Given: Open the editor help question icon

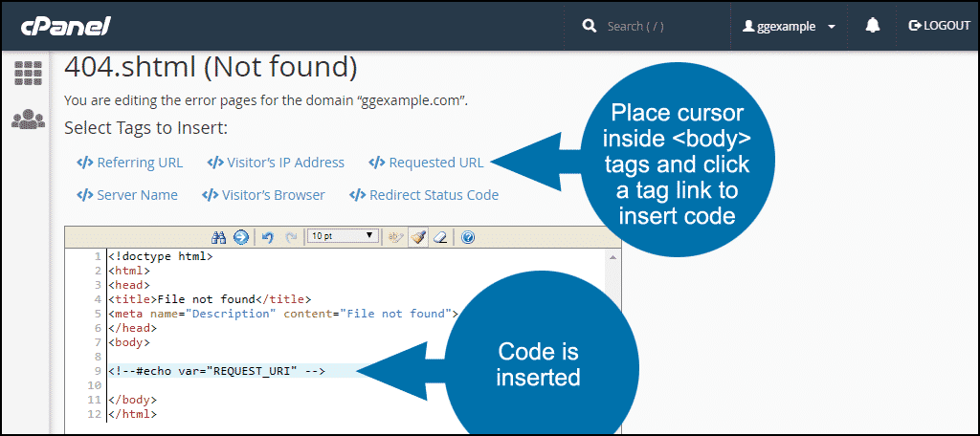Looking at the screenshot, I should [468, 237].
